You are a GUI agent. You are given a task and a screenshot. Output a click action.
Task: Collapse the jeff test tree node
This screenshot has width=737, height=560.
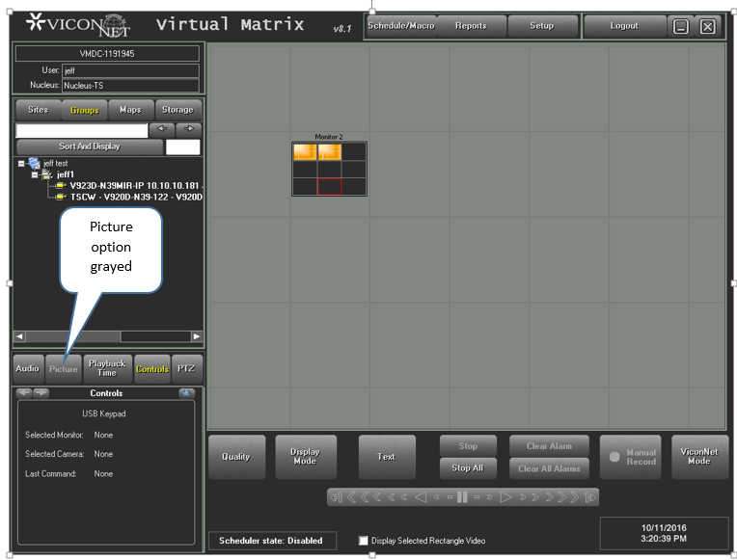[x=21, y=164]
